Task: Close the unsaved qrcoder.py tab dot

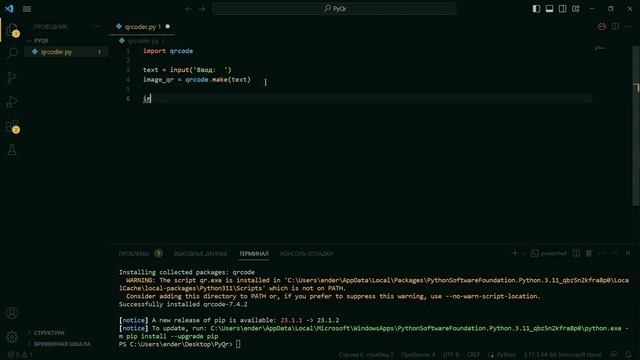Action: tap(167, 27)
